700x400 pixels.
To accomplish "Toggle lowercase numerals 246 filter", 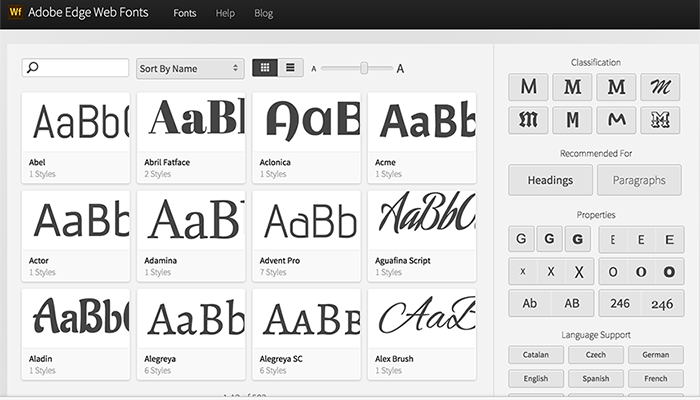I will (x=662, y=304).
